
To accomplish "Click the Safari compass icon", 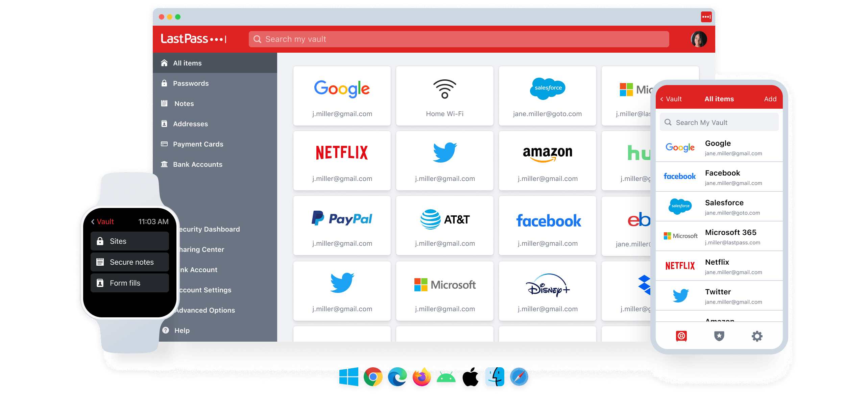I will pyautogui.click(x=519, y=377).
